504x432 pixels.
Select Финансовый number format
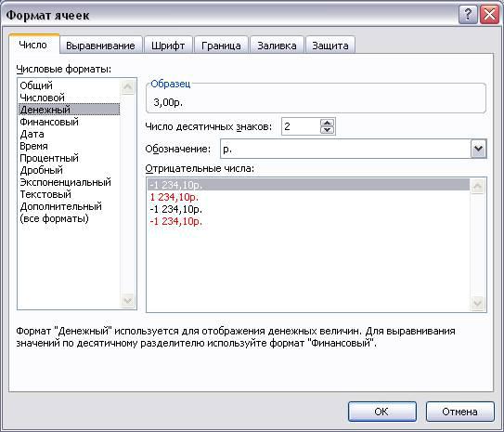69,122
